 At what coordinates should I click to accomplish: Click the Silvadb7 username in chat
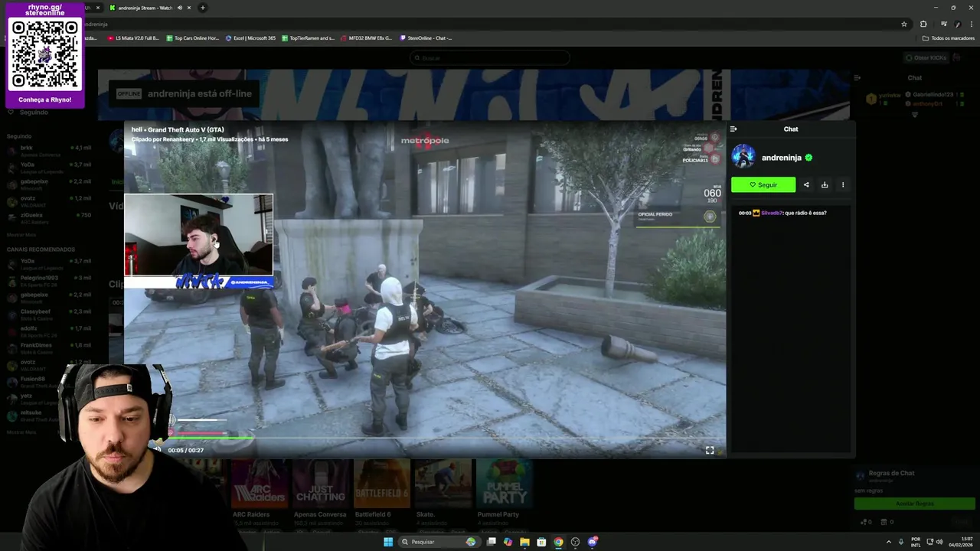coord(772,213)
